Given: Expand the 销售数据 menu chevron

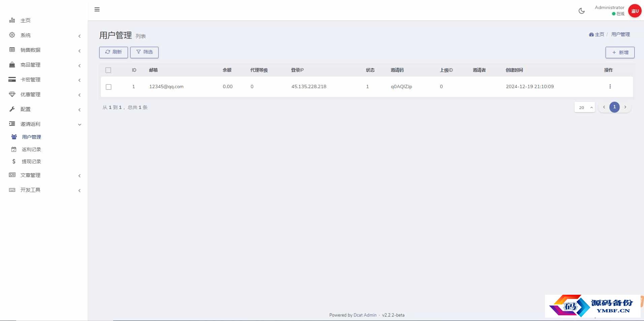Looking at the screenshot, I should click(79, 51).
